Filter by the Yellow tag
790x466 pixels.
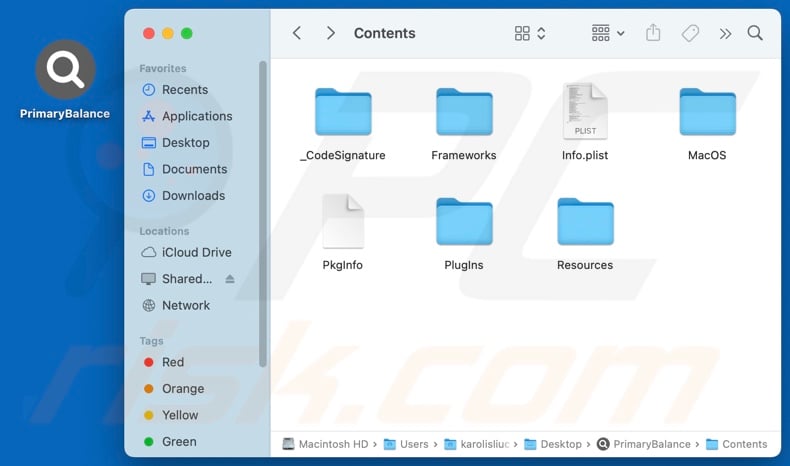pyautogui.click(x=171, y=415)
